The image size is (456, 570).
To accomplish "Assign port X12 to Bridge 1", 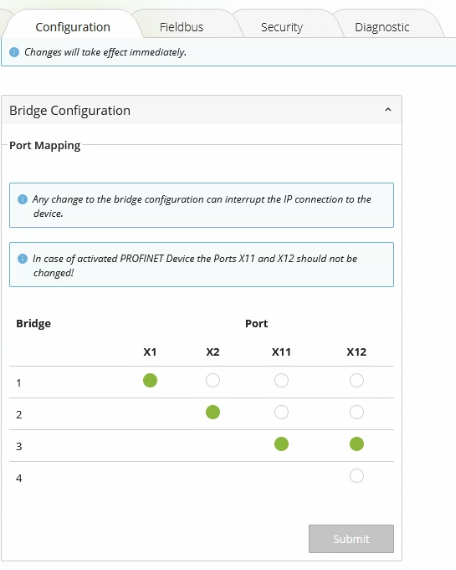I will coord(357,381).
